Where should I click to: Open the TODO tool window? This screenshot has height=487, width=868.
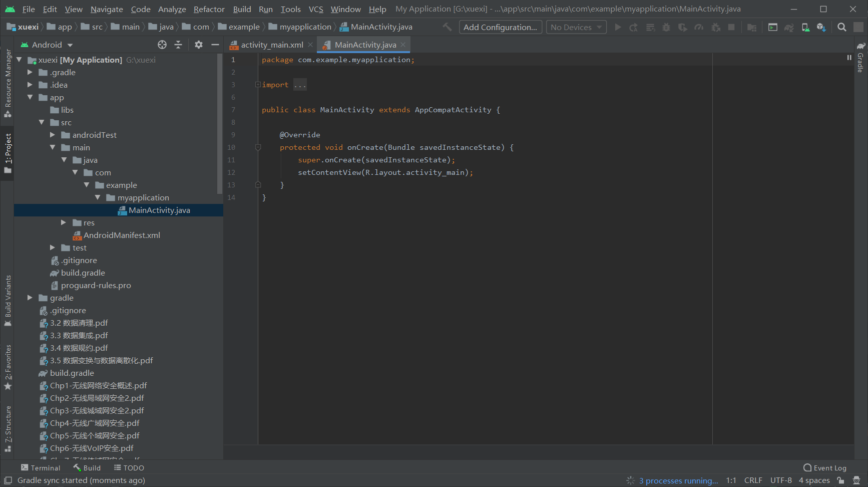tap(129, 467)
